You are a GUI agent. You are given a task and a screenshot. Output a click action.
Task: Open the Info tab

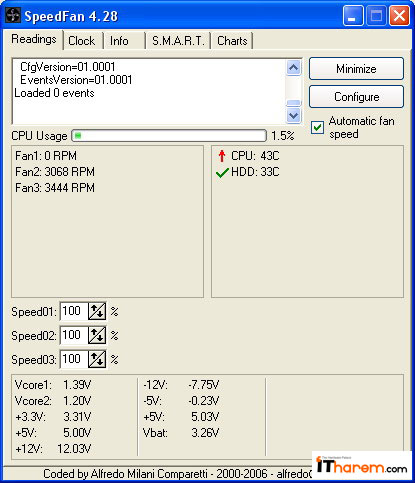tap(119, 41)
